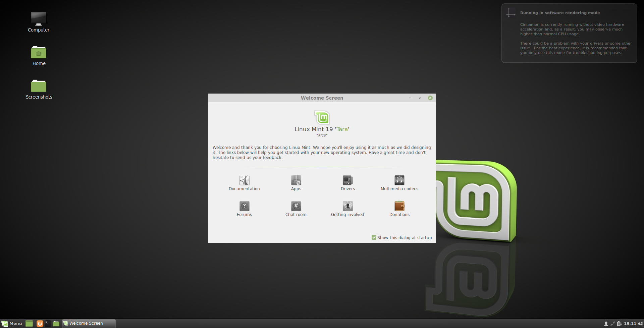Click the Welcome Screen title bar text
Image resolution: width=644 pixels, height=328 pixels.
pyautogui.click(x=322, y=98)
